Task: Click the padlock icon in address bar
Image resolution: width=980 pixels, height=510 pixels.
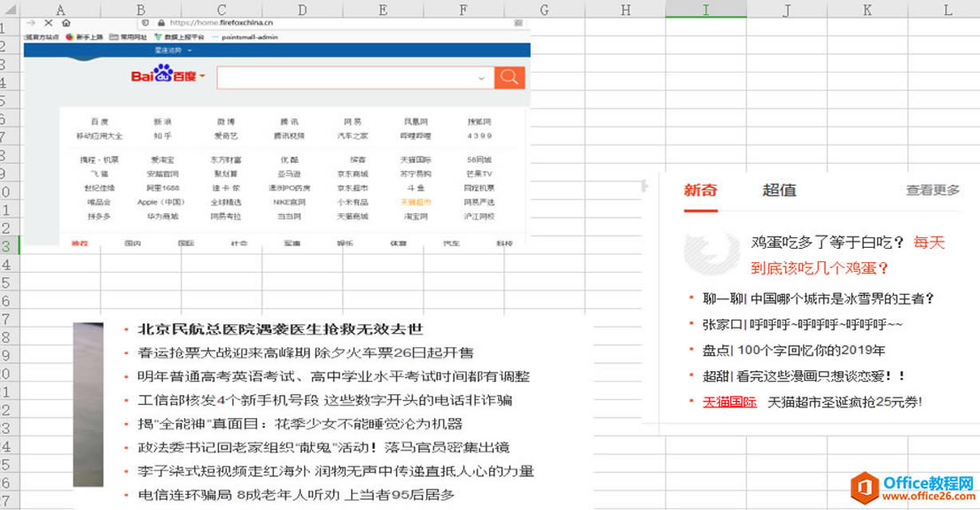Action: coord(161,22)
